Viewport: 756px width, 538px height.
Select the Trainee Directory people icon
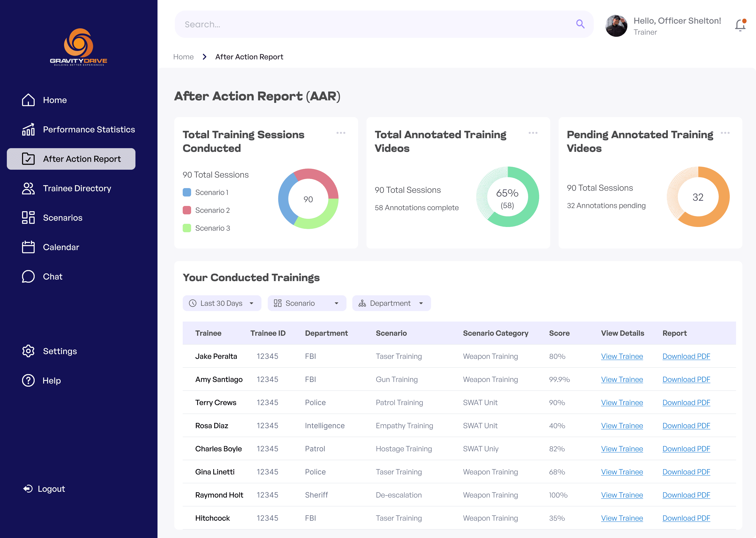tap(28, 189)
